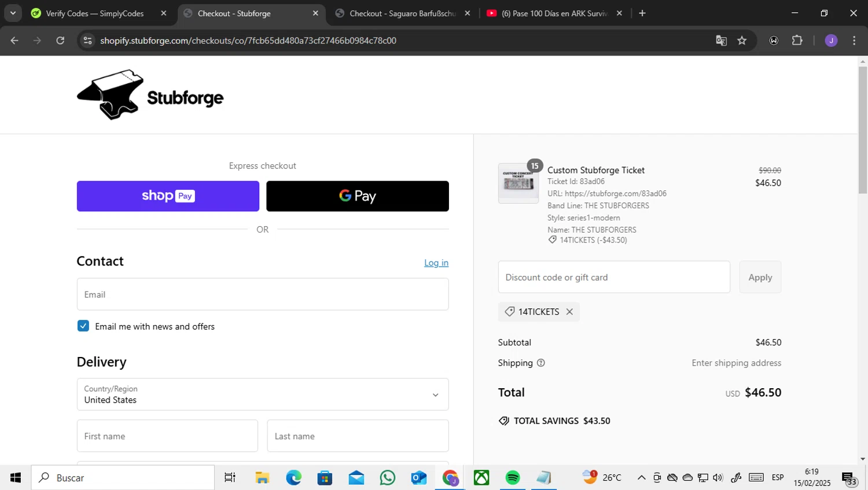Screen dimensions: 868x490
Task: Open File Explorer from taskbar
Action: click(x=262, y=478)
